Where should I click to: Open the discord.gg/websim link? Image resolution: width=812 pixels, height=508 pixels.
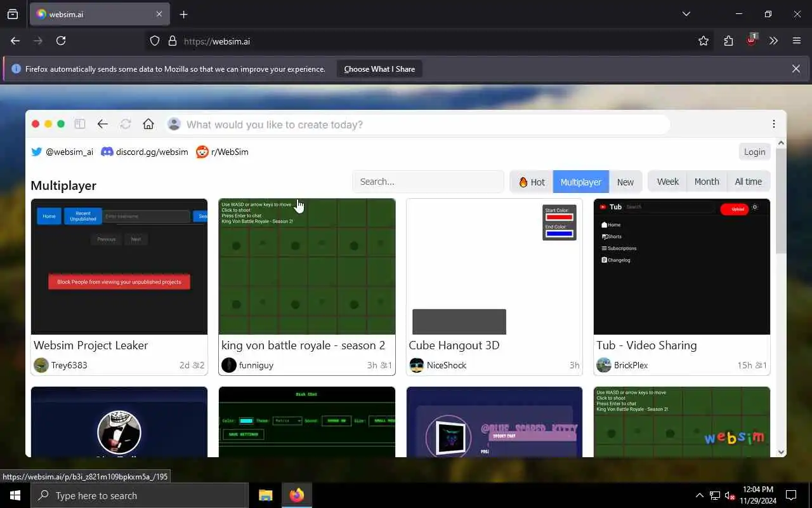click(145, 152)
